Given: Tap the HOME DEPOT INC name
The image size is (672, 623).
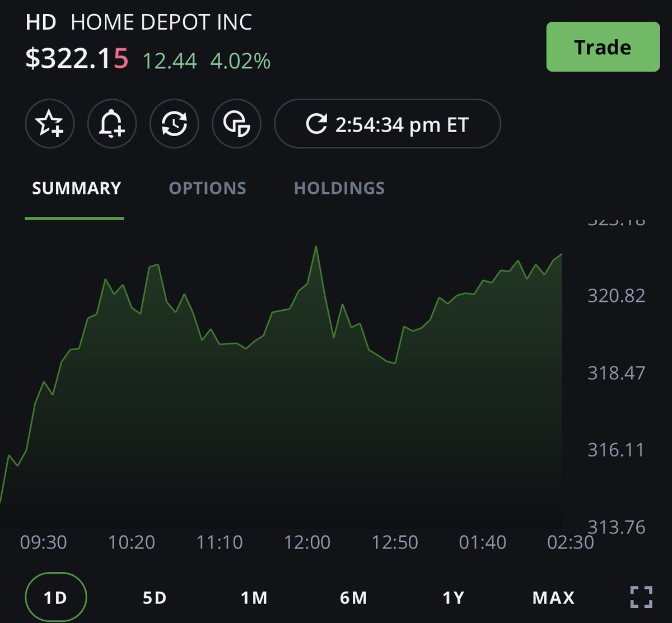Looking at the screenshot, I should (x=161, y=23).
